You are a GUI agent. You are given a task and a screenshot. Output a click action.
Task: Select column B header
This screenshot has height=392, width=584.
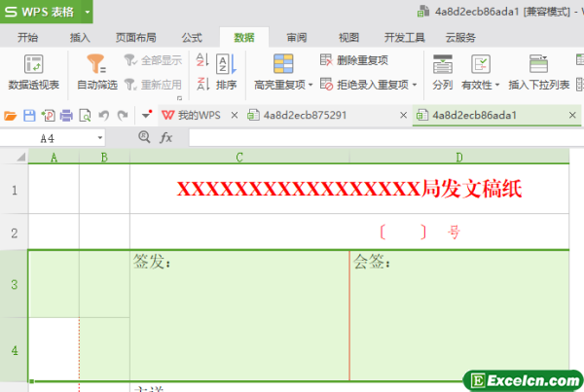click(x=104, y=158)
